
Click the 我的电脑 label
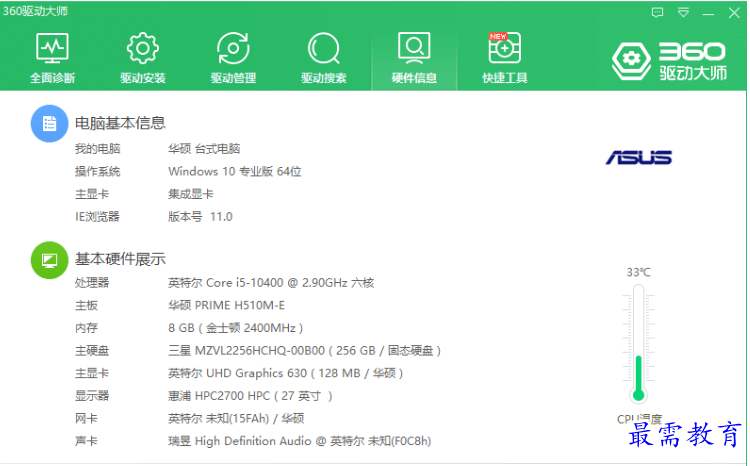pos(98,149)
